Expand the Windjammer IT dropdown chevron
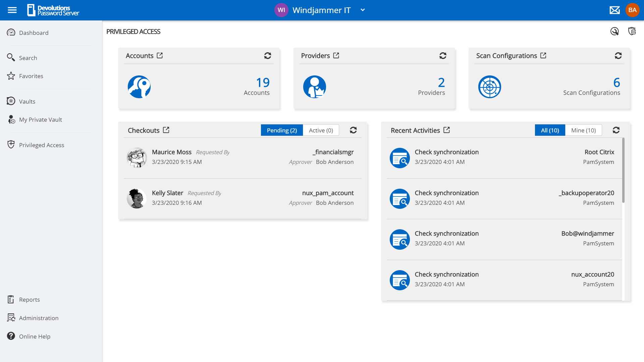The width and height of the screenshot is (644, 362). (363, 10)
